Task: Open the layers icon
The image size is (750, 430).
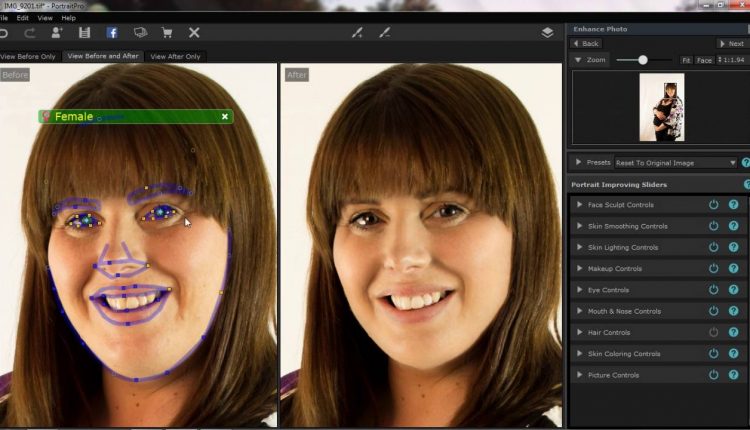Action: coord(547,33)
